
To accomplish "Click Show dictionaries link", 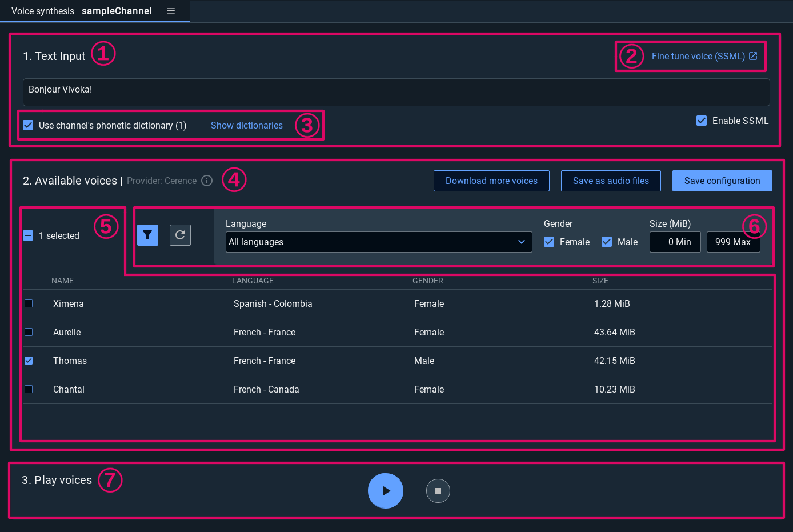I will coord(247,125).
